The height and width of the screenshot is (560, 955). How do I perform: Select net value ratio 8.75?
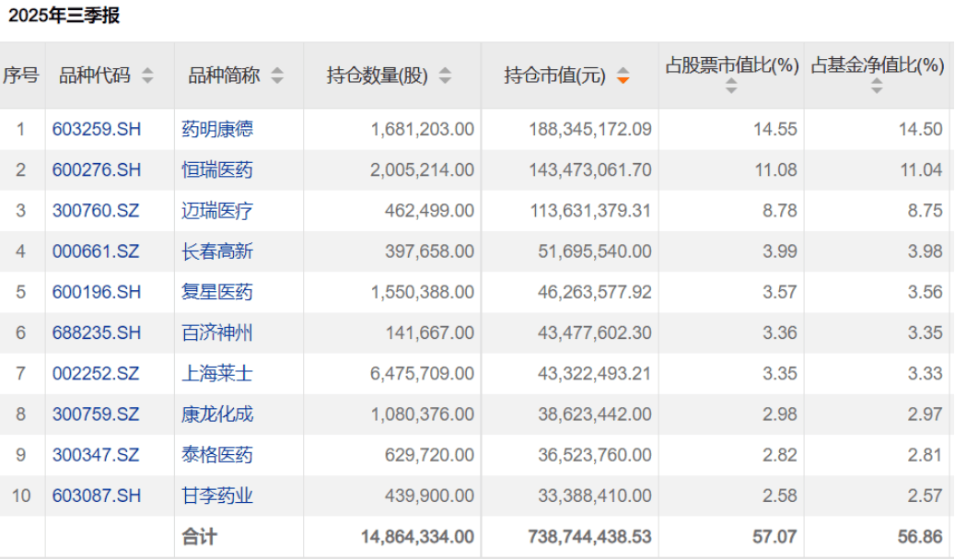tap(926, 211)
